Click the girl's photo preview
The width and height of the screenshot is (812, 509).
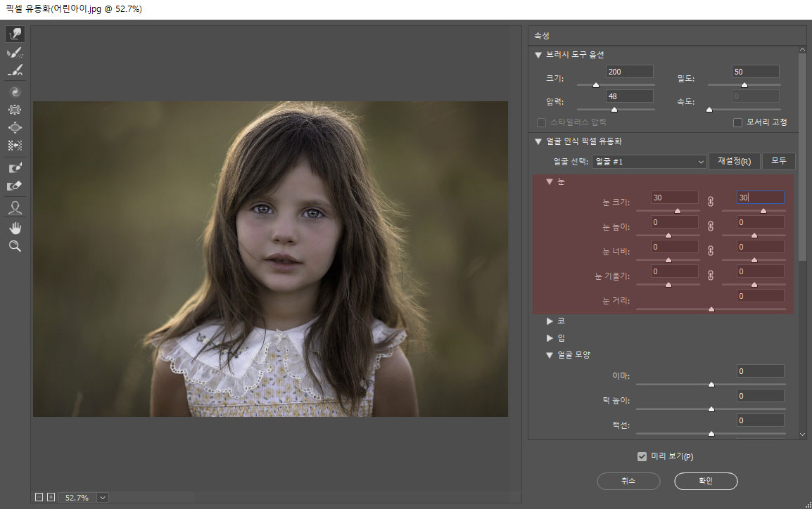point(270,259)
